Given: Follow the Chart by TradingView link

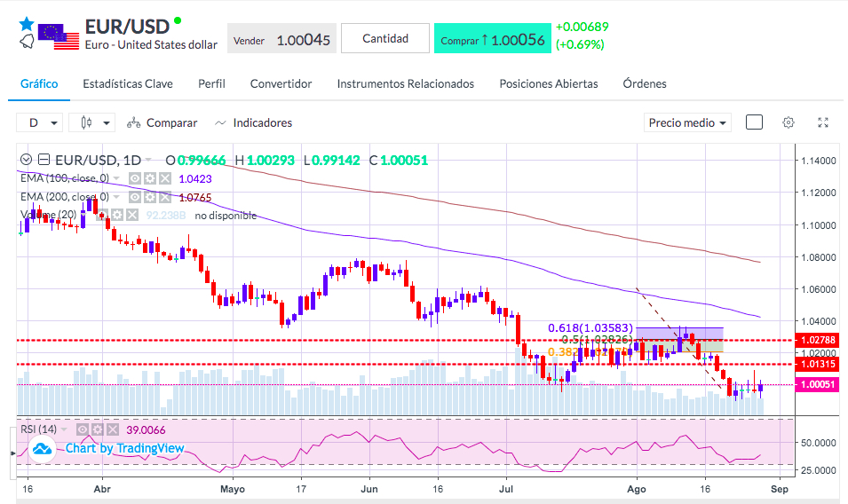Looking at the screenshot, I should coord(124,448).
